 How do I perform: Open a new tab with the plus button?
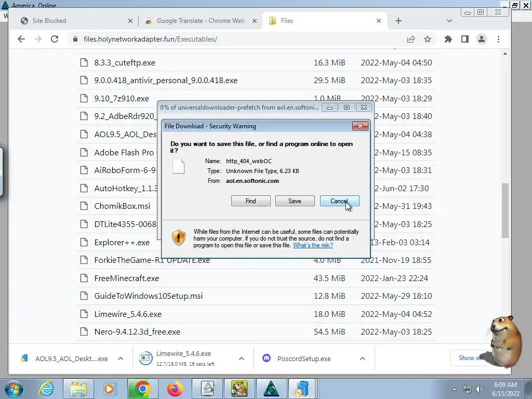coord(398,21)
